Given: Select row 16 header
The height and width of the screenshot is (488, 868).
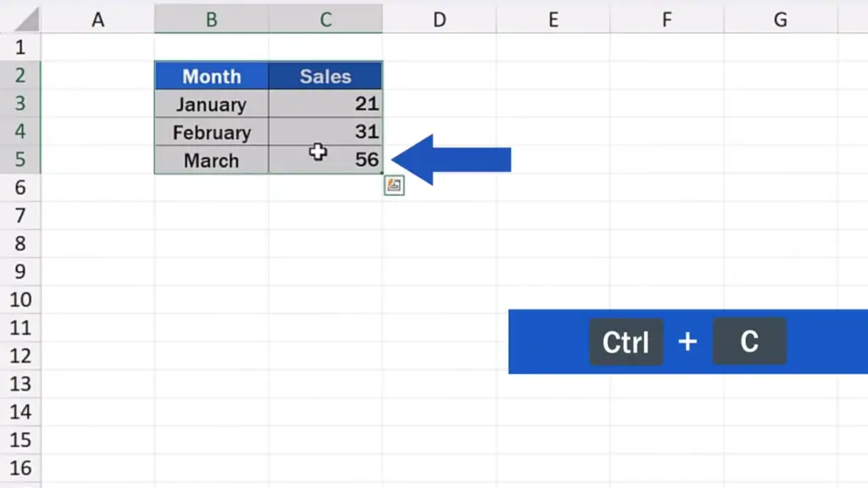Looking at the screenshot, I should 20,468.
